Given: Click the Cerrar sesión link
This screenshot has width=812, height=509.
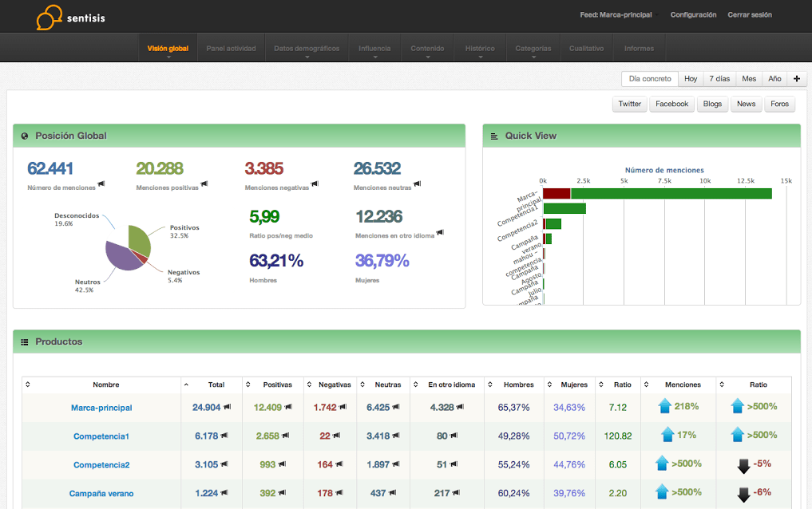Looking at the screenshot, I should (x=750, y=15).
